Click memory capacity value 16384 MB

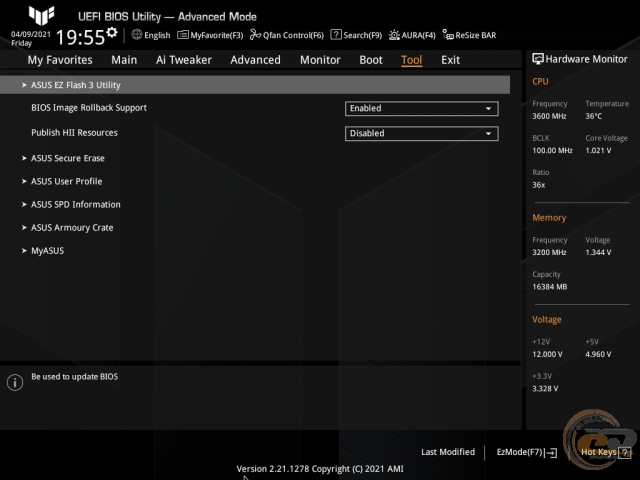[x=549, y=287]
